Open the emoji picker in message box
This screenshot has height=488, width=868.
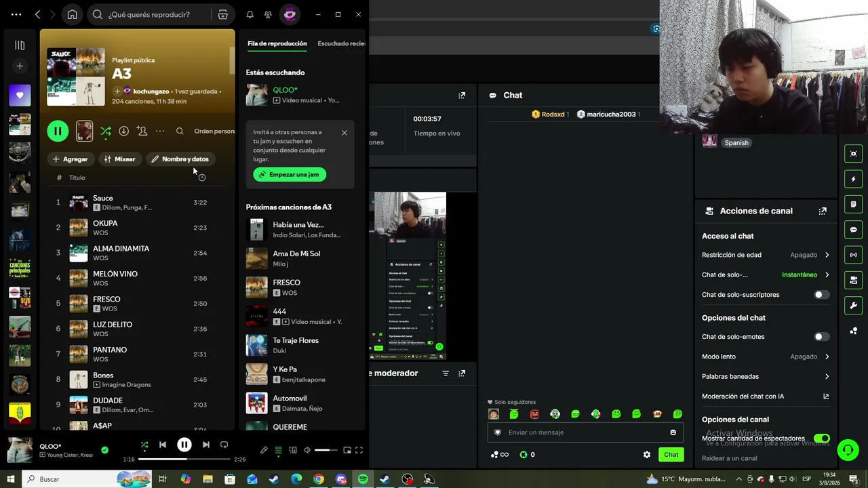tap(673, 432)
